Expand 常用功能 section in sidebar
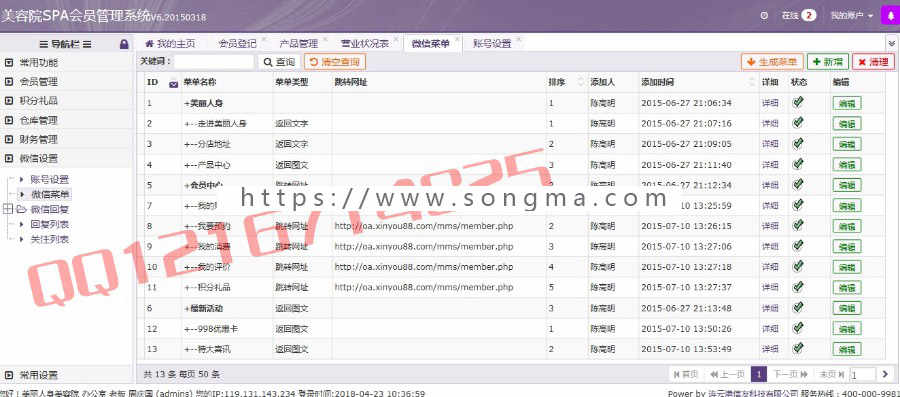Viewport: 900px width, 397px height. click(67, 63)
